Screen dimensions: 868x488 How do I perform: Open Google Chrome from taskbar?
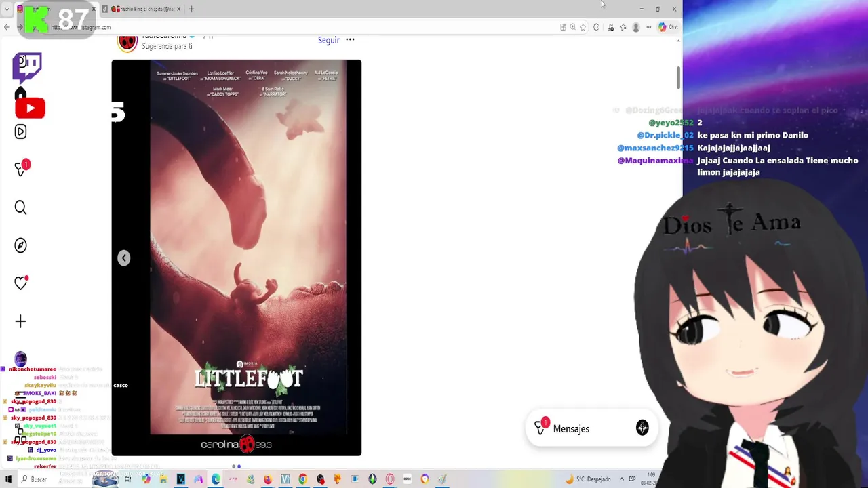coord(303,479)
